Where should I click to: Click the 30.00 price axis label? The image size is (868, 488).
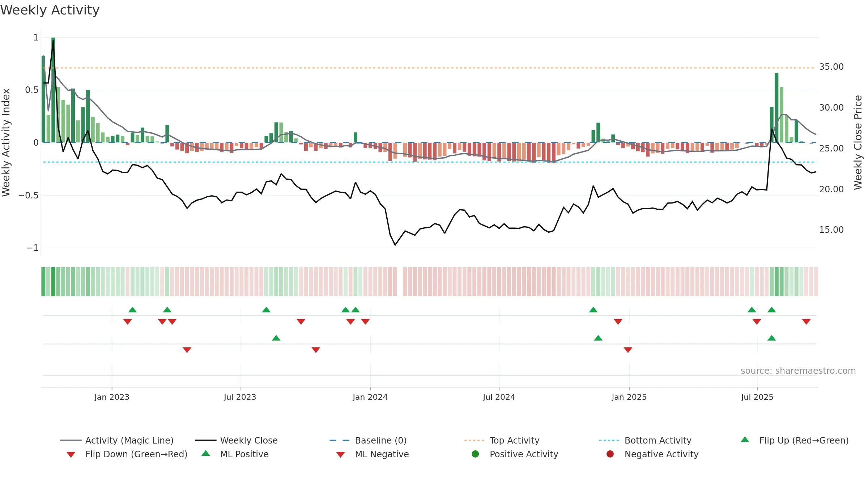coord(831,108)
